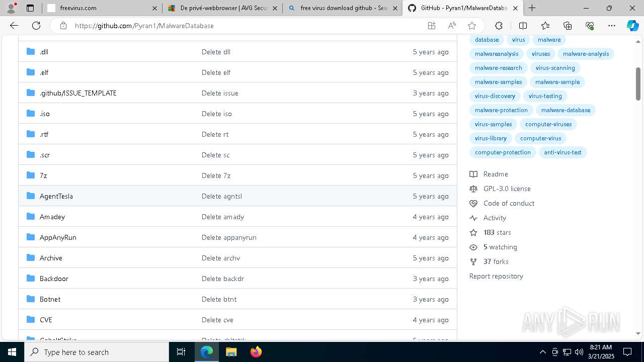Open browser Extensions puzzle icon
The image size is (644, 362).
click(x=499, y=26)
